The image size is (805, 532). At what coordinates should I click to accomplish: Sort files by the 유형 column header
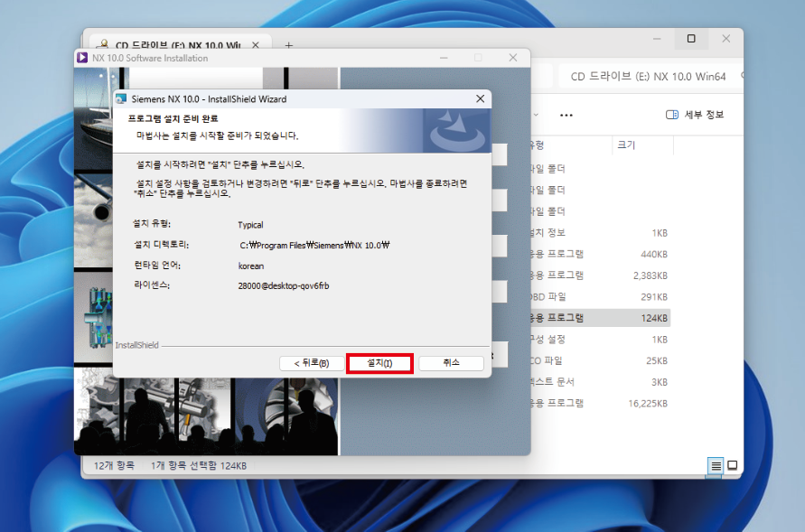(570, 145)
